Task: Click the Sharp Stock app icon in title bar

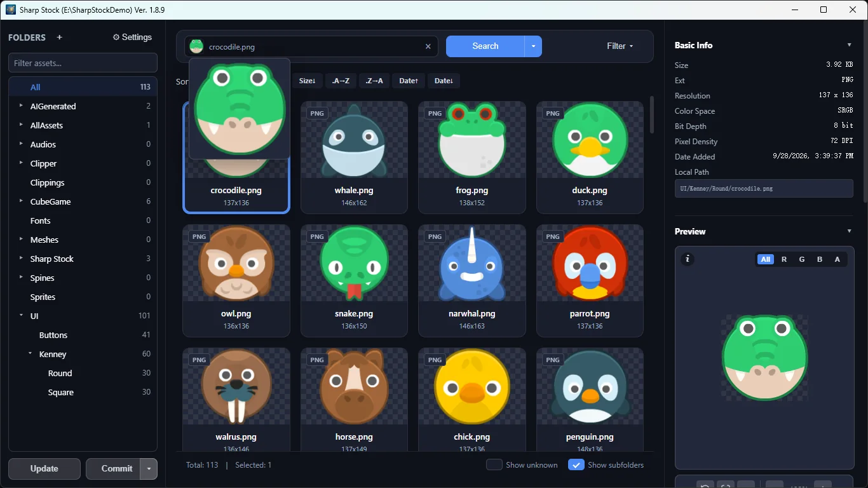Action: (10, 10)
